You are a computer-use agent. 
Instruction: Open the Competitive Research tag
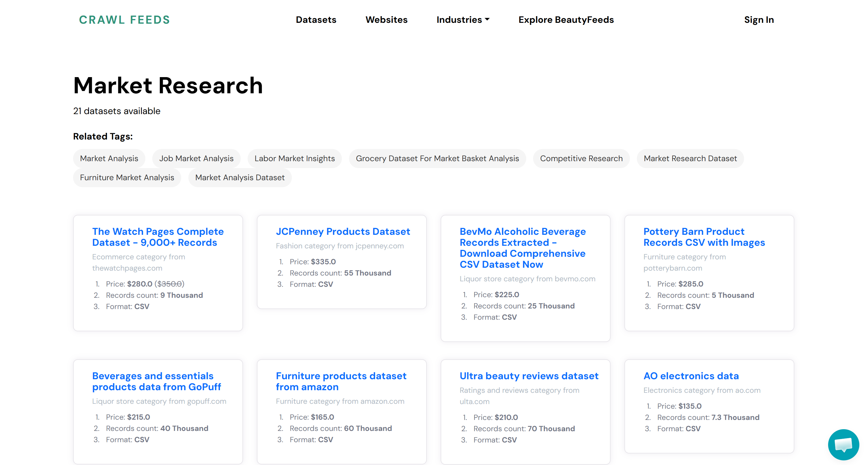point(581,158)
